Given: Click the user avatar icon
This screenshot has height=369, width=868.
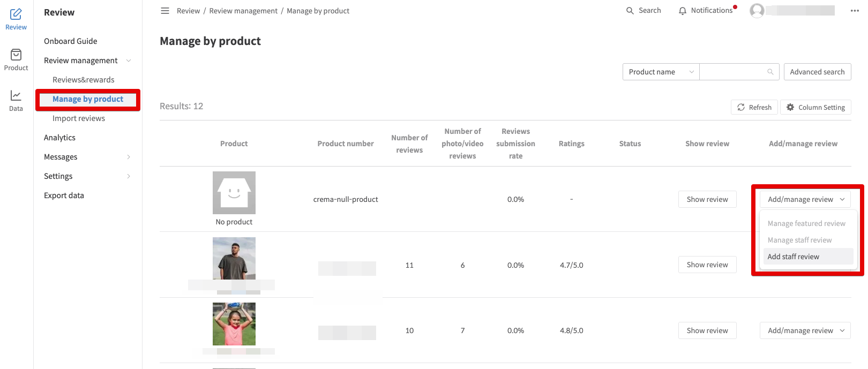Looking at the screenshot, I should pos(757,11).
